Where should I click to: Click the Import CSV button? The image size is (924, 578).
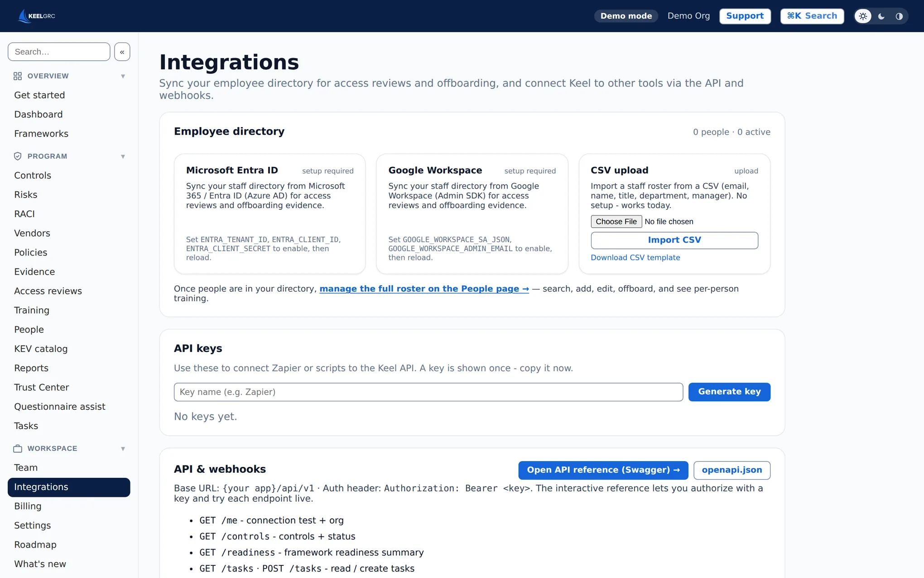coord(674,240)
